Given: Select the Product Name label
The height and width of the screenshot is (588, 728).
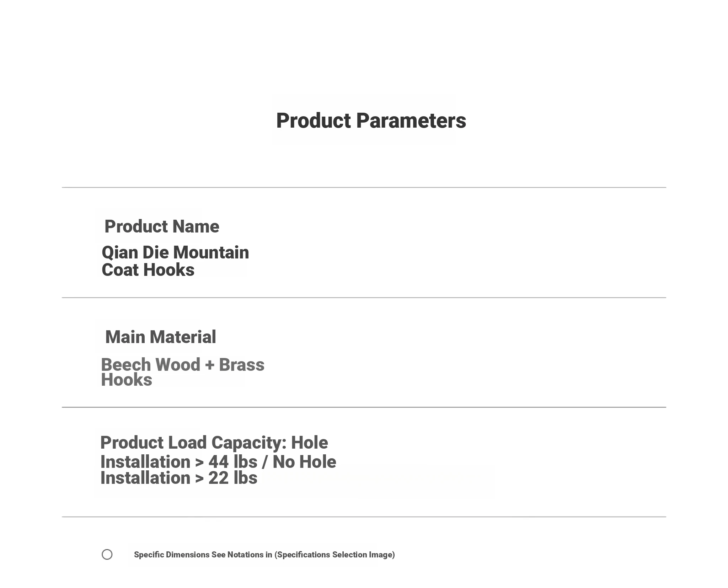Looking at the screenshot, I should pyautogui.click(x=162, y=226).
